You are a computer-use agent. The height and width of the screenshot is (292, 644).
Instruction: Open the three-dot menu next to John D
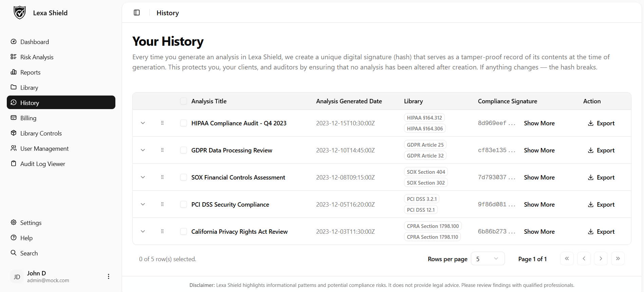[108, 276]
